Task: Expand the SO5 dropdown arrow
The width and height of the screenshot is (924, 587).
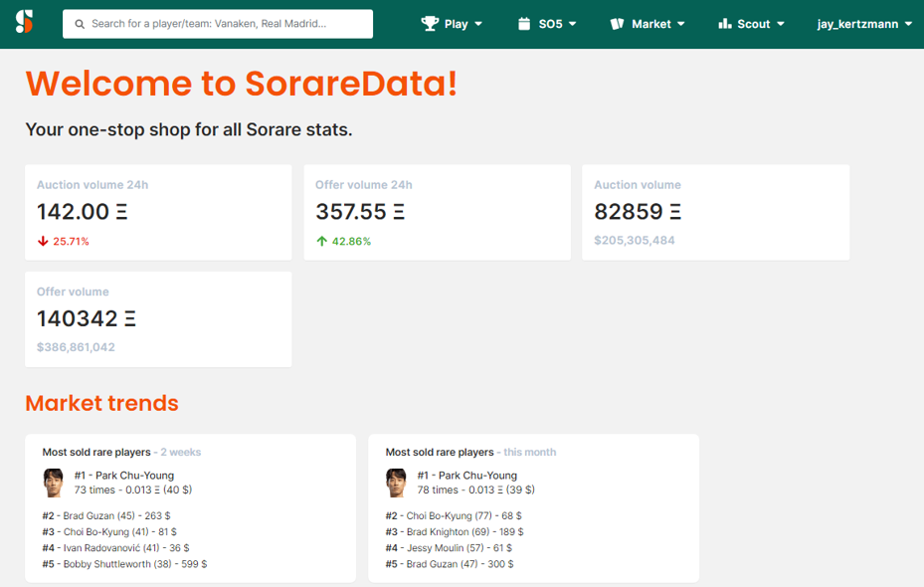Action: coord(572,24)
